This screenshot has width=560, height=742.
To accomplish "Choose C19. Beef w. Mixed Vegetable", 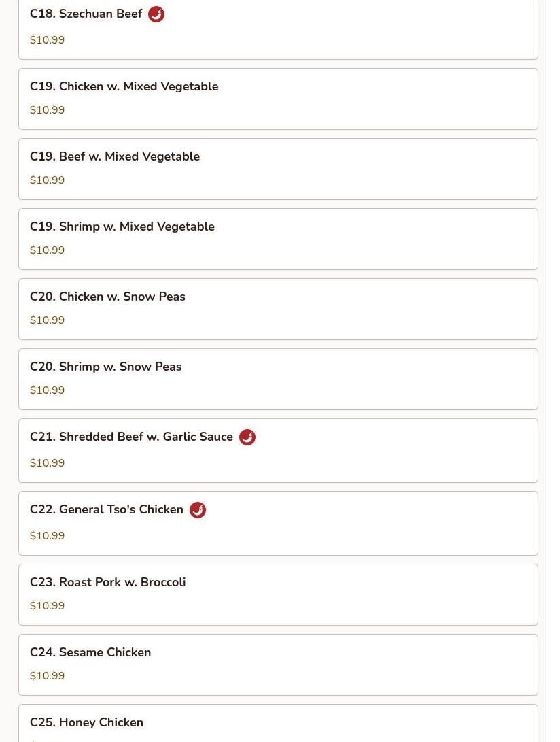I will 278,169.
